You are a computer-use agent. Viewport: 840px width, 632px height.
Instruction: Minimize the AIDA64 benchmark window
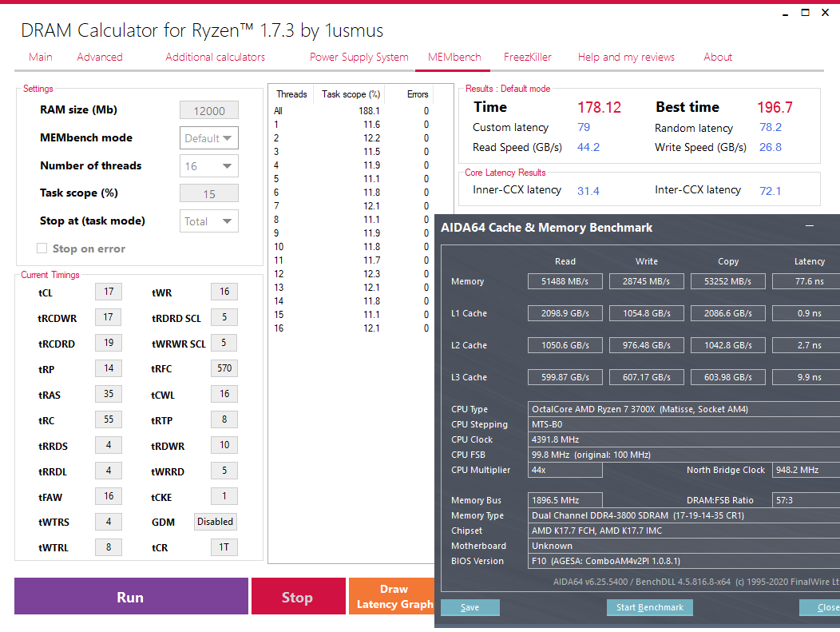(x=810, y=226)
